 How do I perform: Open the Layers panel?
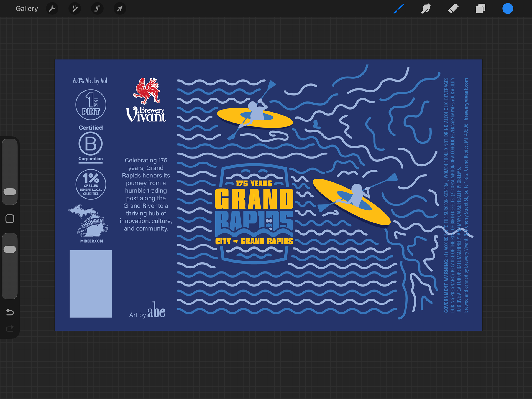[480, 9]
